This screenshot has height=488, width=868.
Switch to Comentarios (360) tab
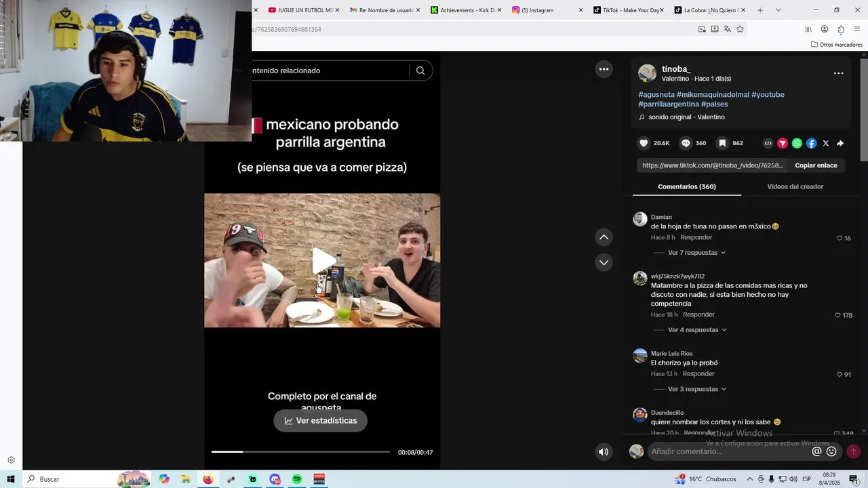tap(686, 186)
